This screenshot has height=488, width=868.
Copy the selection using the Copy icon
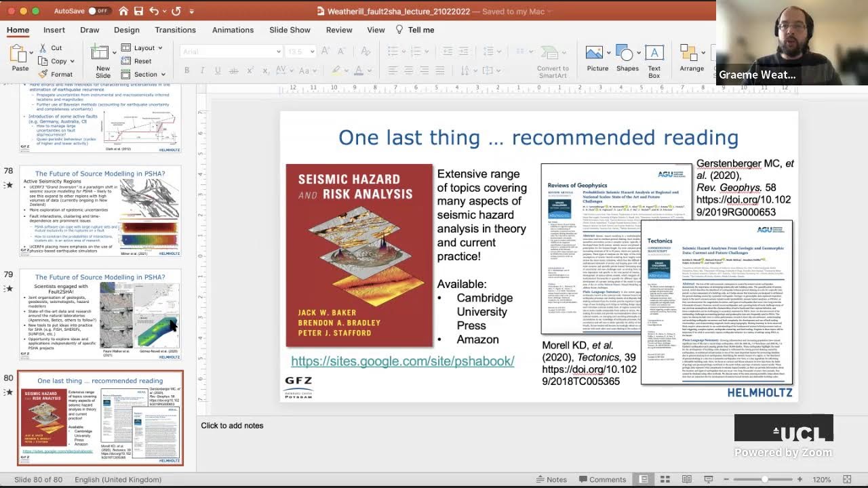click(x=43, y=61)
